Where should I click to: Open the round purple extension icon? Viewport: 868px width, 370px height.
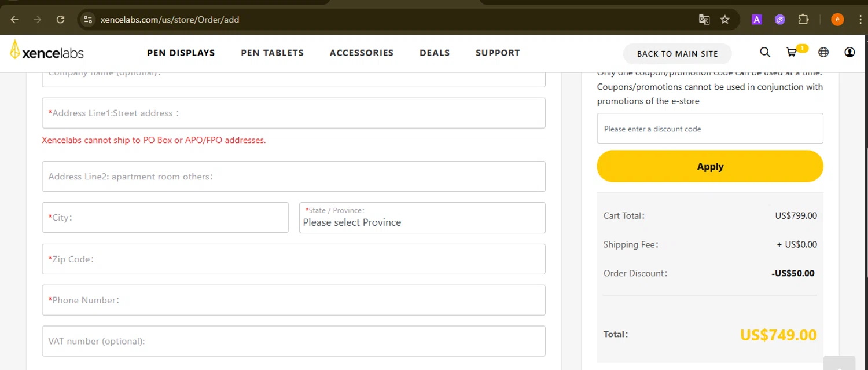click(x=779, y=20)
